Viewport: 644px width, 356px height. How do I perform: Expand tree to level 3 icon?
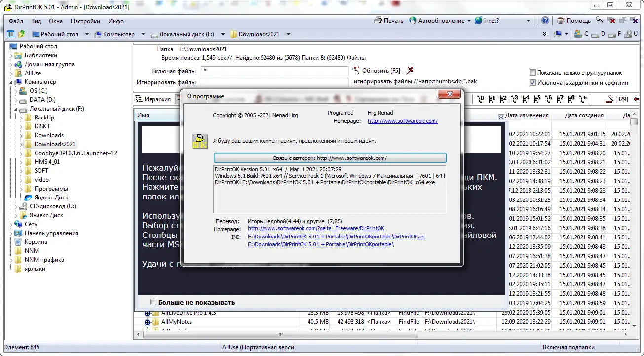tap(515, 99)
